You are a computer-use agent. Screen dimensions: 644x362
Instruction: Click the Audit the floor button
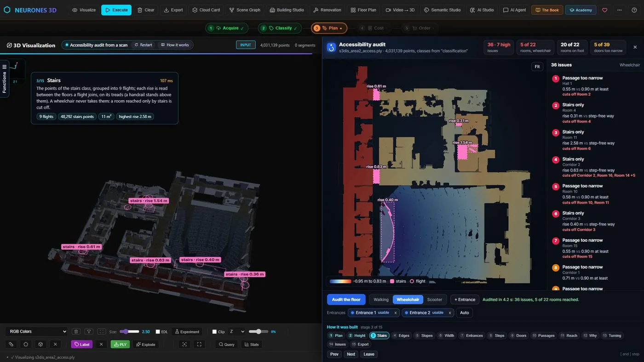[x=346, y=300]
